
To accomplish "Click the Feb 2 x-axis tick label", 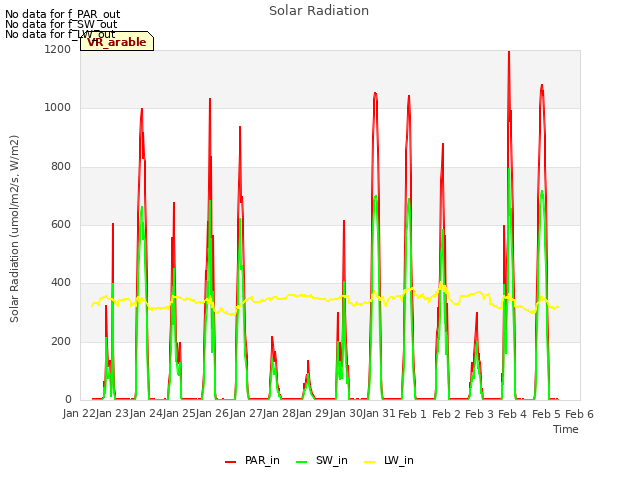I will (x=446, y=414).
